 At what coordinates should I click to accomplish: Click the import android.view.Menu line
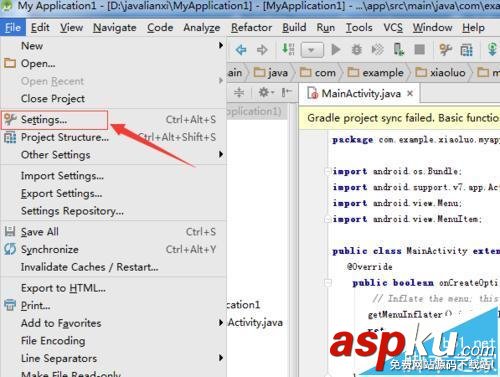(397, 203)
